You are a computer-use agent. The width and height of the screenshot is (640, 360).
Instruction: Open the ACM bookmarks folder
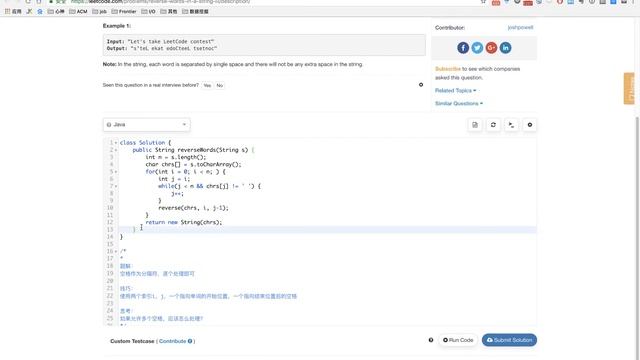tap(78, 11)
